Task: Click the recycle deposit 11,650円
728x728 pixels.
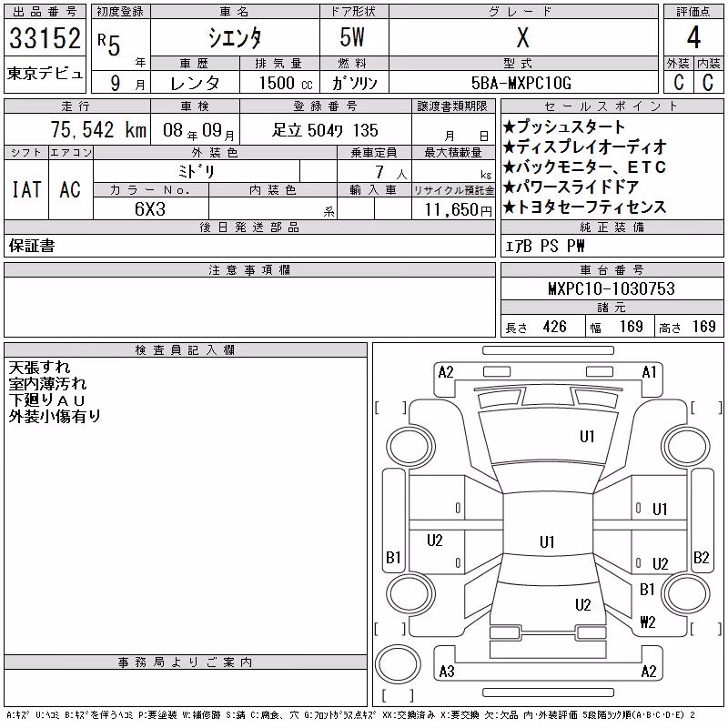Action: pyautogui.click(x=458, y=210)
